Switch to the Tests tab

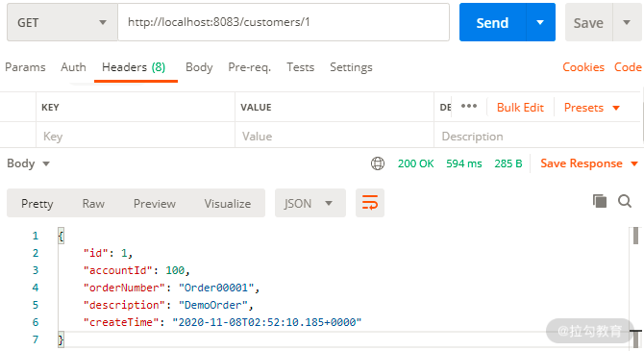(x=300, y=67)
